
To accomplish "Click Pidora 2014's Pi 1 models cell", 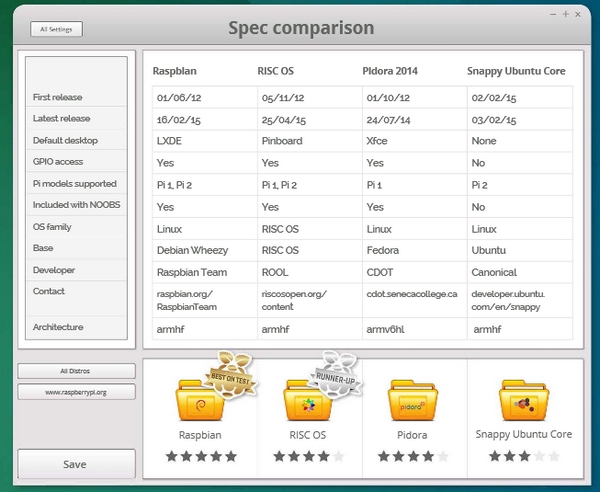I will (x=415, y=185).
